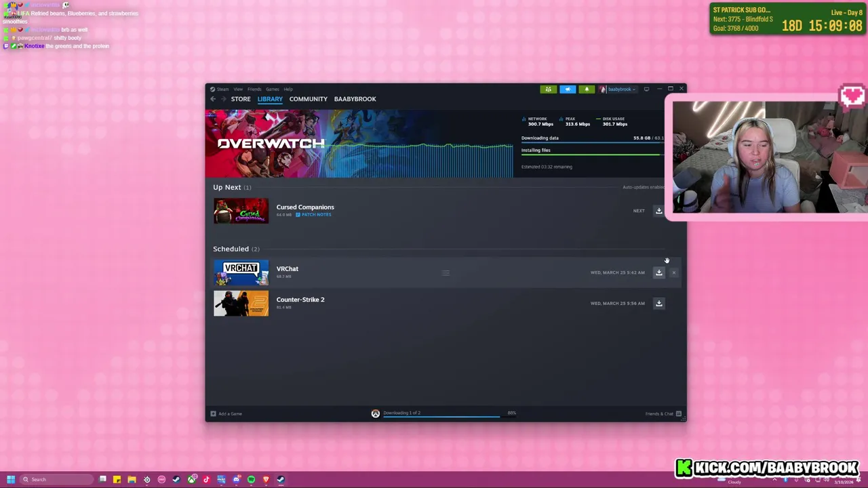
Task: Open the Downloading 1 of 2 status
Action: (x=401, y=413)
